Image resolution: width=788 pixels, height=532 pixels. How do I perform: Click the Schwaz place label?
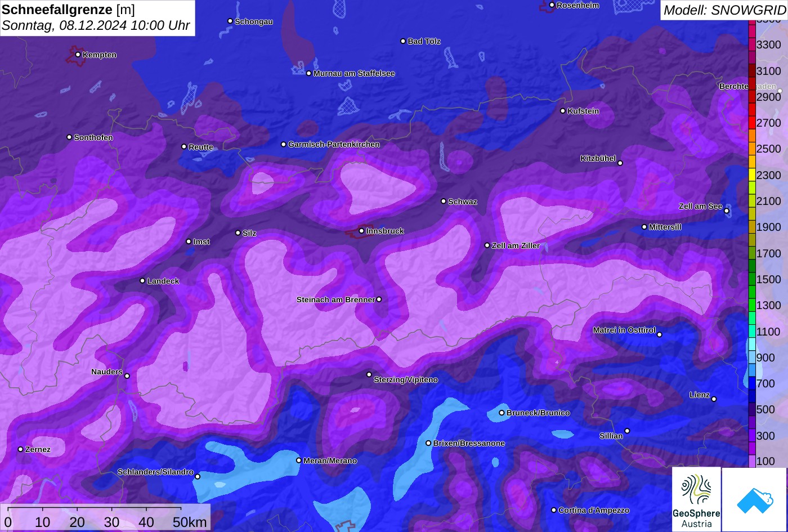click(x=463, y=202)
